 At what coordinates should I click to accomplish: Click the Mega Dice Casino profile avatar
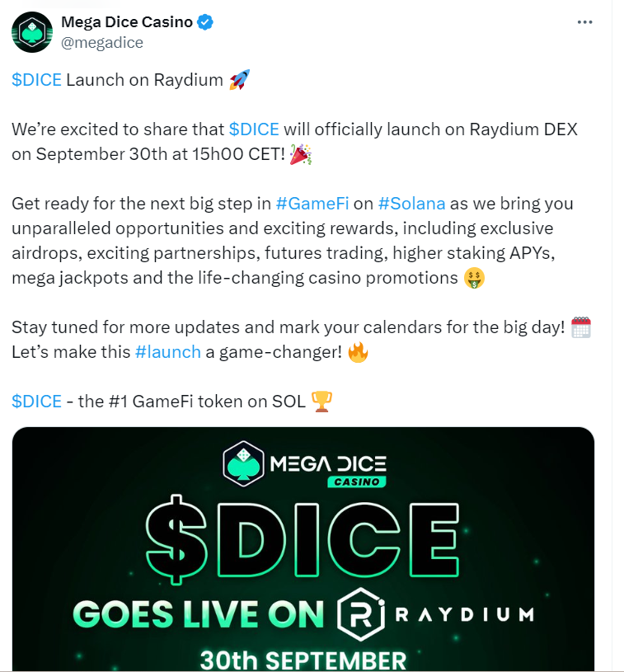(31, 31)
